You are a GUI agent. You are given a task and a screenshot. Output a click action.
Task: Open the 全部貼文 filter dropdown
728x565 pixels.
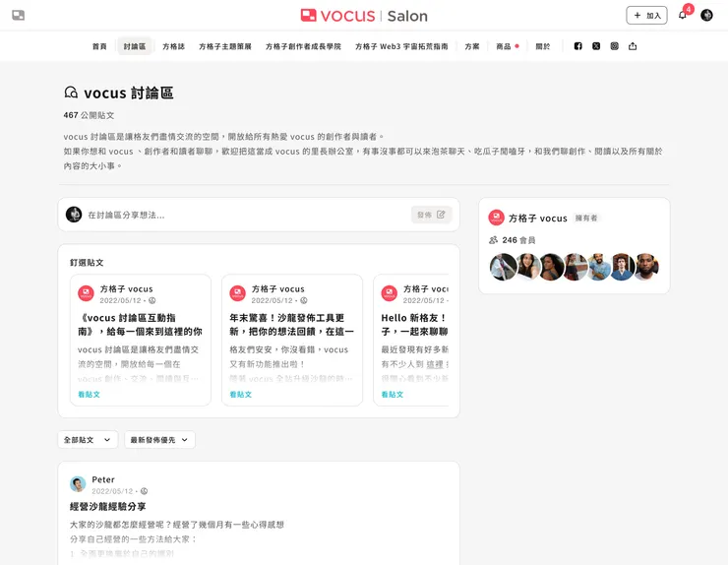88,440
